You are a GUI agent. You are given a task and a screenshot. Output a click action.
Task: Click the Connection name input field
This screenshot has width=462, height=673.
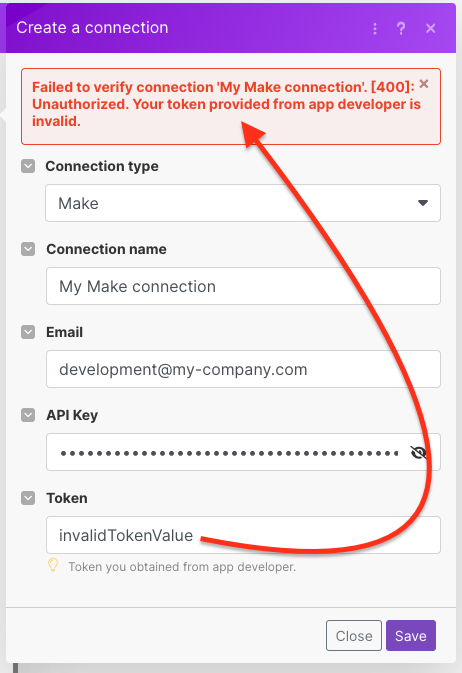(243, 286)
